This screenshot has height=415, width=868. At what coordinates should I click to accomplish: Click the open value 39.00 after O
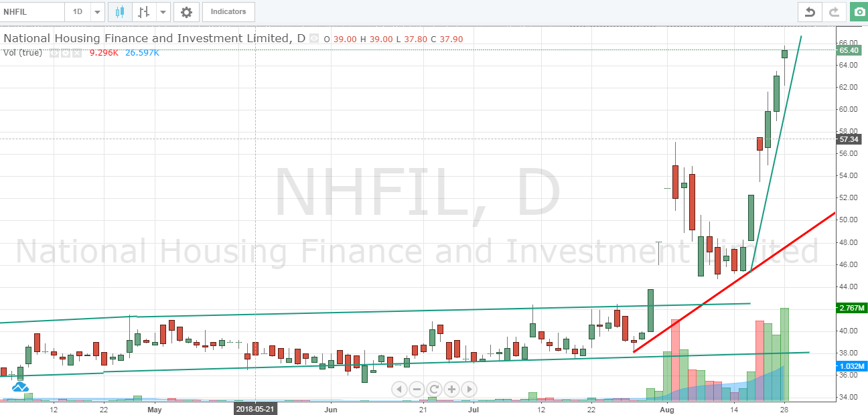click(x=345, y=39)
